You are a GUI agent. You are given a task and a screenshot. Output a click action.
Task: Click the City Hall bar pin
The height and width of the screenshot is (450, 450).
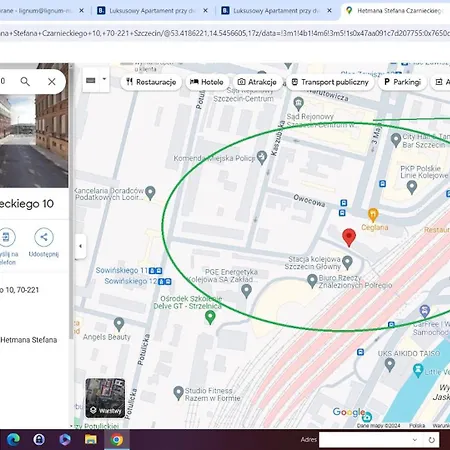tap(396, 140)
